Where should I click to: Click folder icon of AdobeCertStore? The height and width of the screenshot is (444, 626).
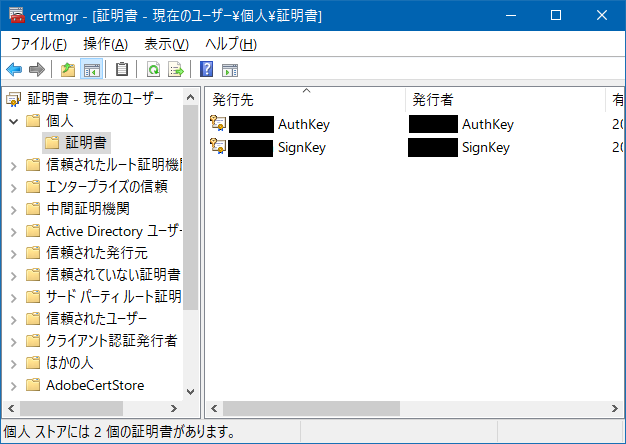click(x=33, y=385)
